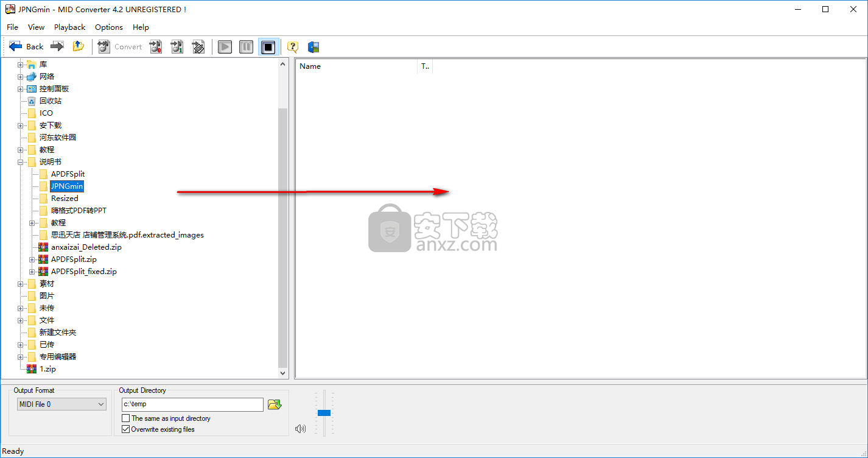Image resolution: width=868 pixels, height=458 pixels.
Task: Select the 已传 folder
Action: [47, 345]
